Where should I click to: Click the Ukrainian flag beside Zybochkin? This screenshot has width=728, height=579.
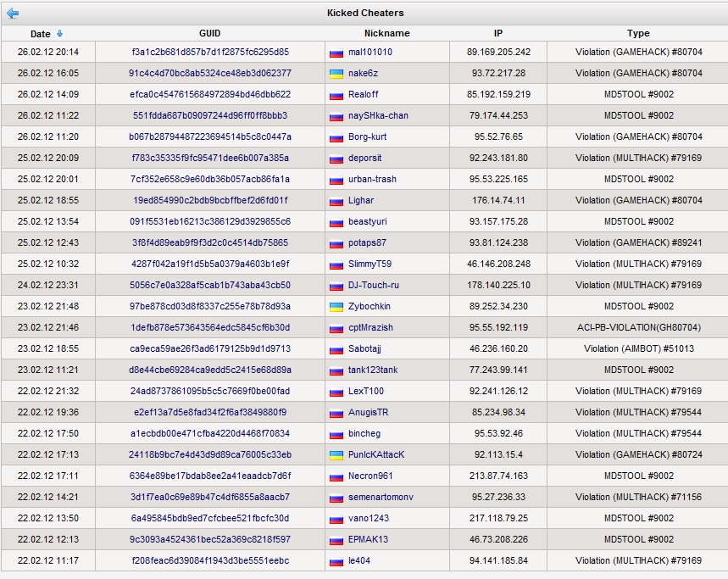[336, 307]
